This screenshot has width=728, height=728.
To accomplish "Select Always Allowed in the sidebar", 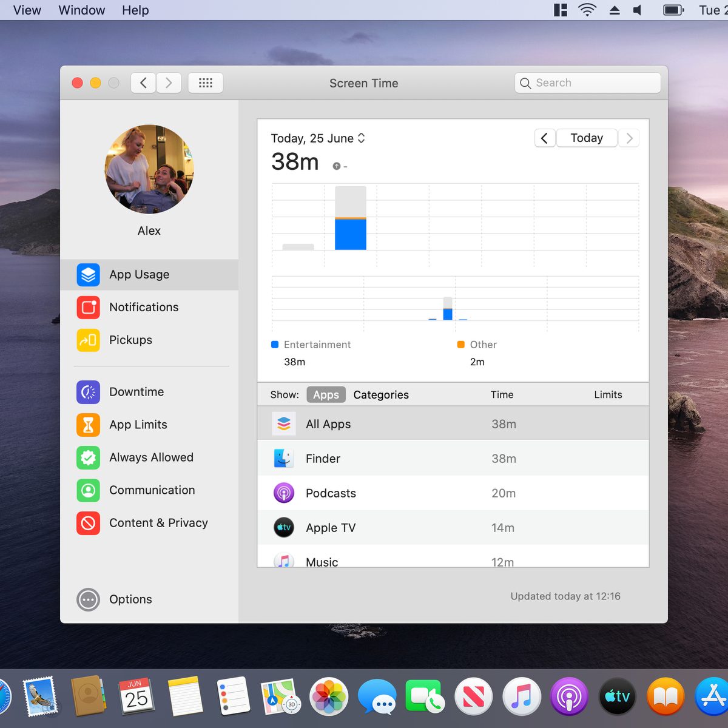I will tap(149, 457).
